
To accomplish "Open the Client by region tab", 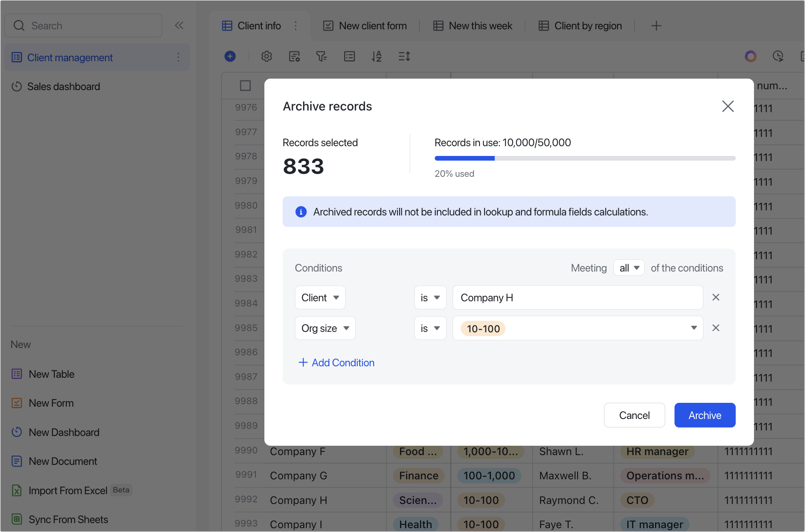I will coord(581,26).
